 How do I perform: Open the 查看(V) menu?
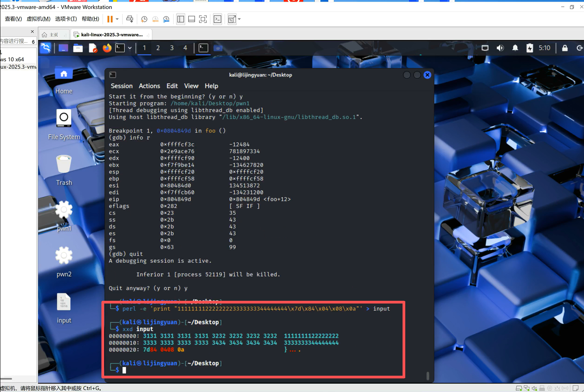(x=13, y=19)
